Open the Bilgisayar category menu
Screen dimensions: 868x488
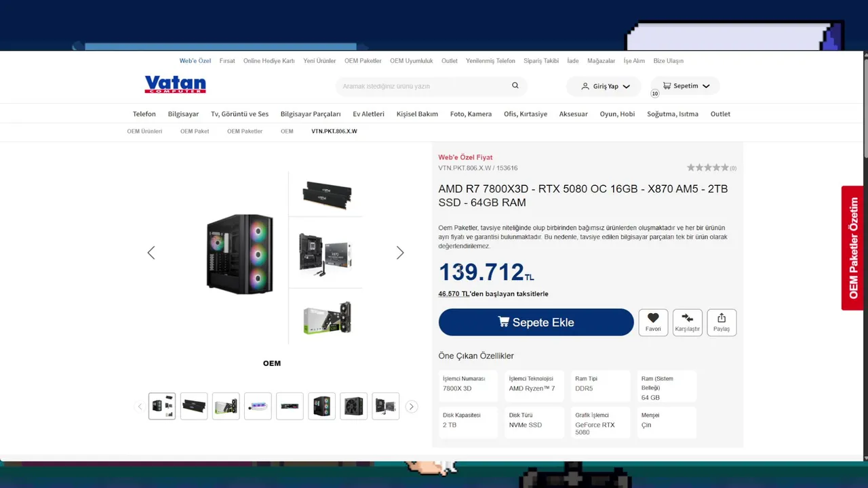click(x=183, y=114)
